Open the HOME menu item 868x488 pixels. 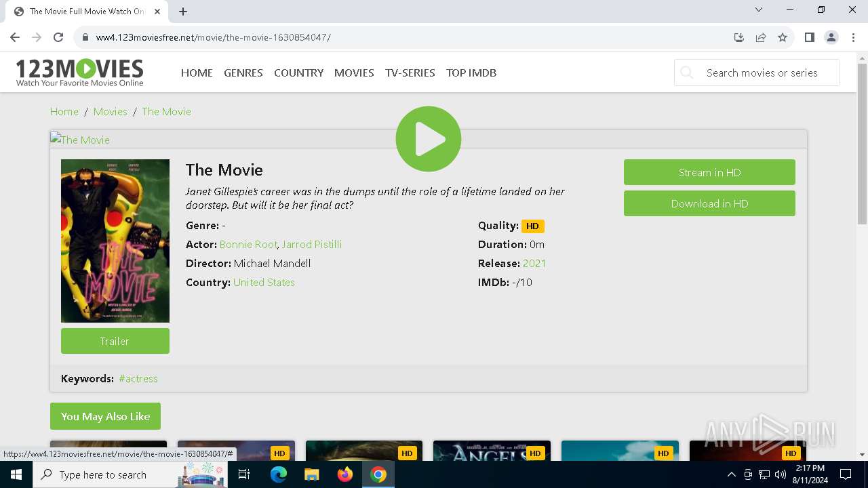click(197, 73)
